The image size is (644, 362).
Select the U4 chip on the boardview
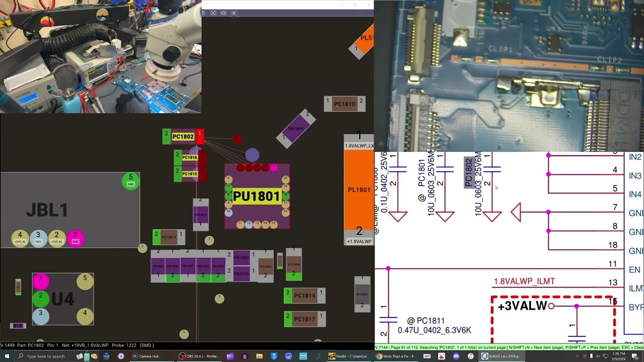point(63,299)
